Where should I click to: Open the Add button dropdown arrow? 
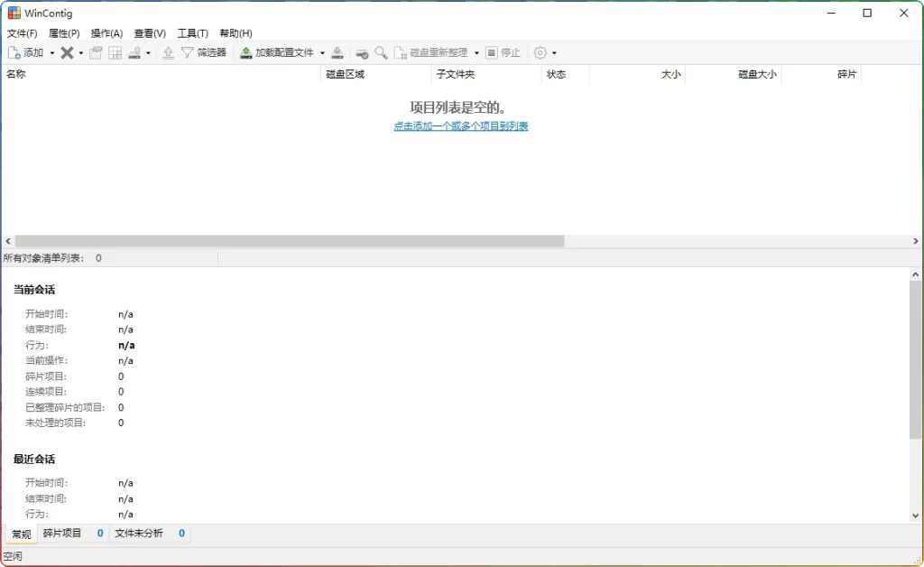[x=51, y=52]
